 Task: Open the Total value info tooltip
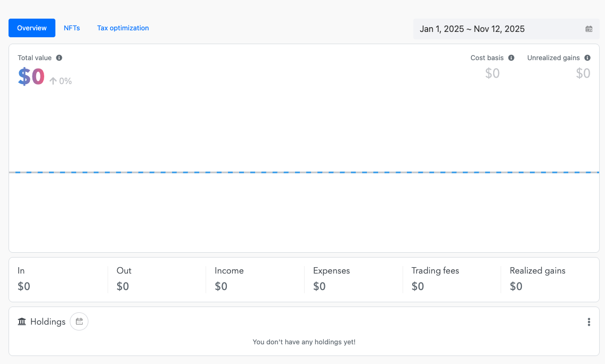pyautogui.click(x=59, y=57)
